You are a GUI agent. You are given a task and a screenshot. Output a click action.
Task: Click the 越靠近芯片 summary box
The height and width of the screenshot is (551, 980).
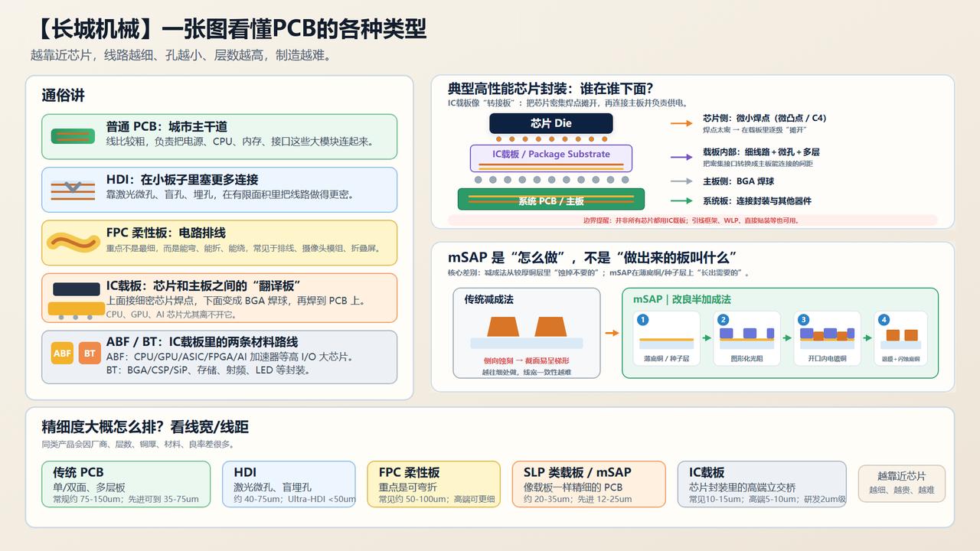(x=902, y=484)
